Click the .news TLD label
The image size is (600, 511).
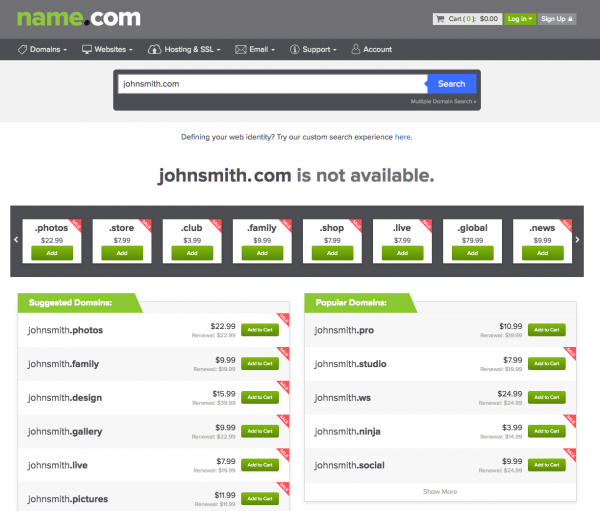(x=542, y=228)
